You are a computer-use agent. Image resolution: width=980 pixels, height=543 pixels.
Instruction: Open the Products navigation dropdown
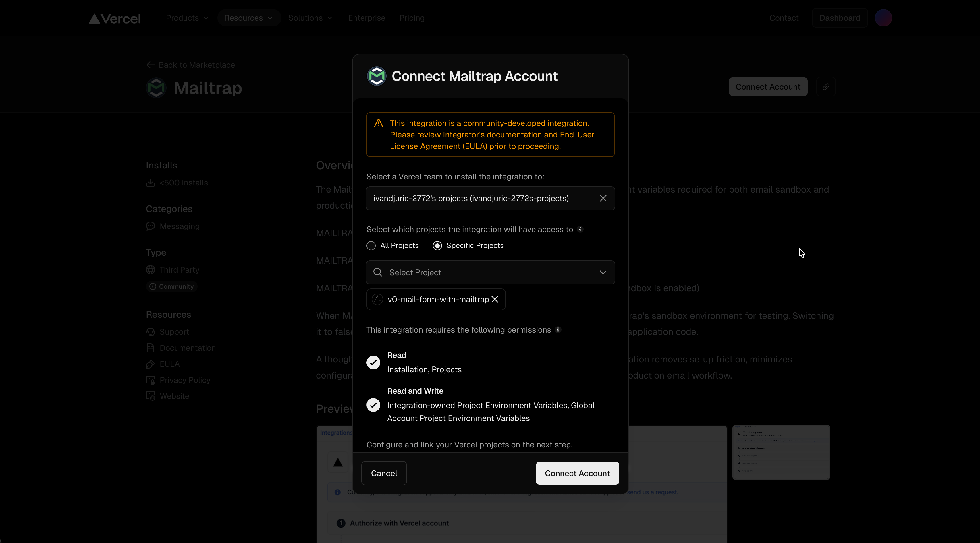click(187, 18)
